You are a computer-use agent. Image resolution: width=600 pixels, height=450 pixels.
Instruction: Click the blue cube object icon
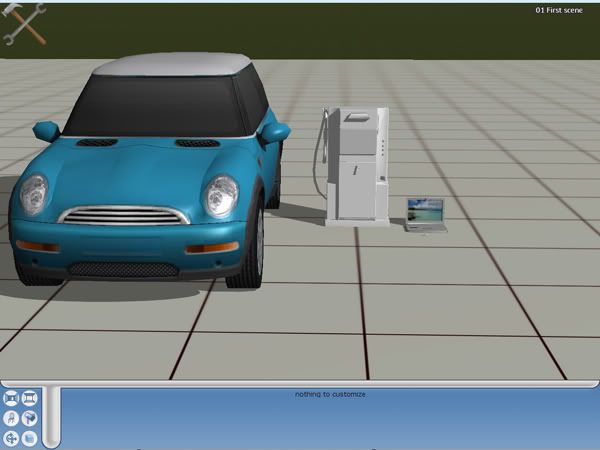[x=29, y=438]
